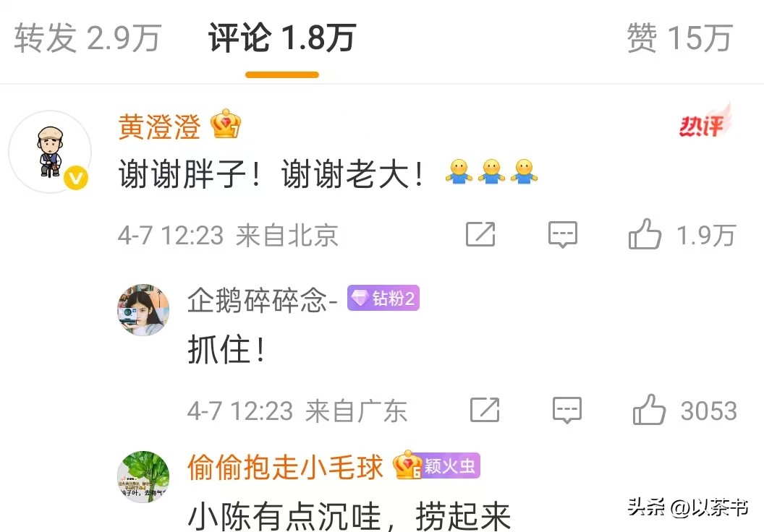Like 企鹅碎碎念-'s comment with thumbs-up
The height and width of the screenshot is (532, 764).
click(649, 409)
